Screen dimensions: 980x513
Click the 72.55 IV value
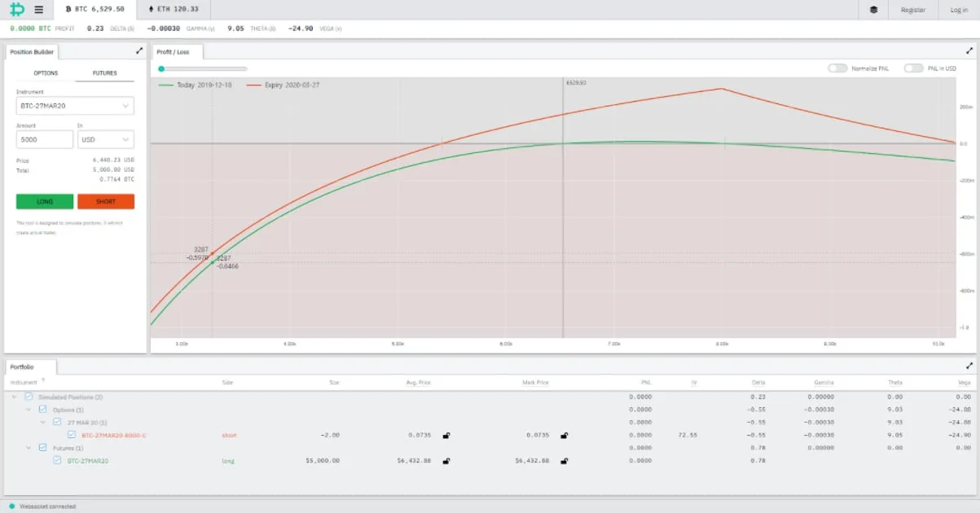point(688,435)
